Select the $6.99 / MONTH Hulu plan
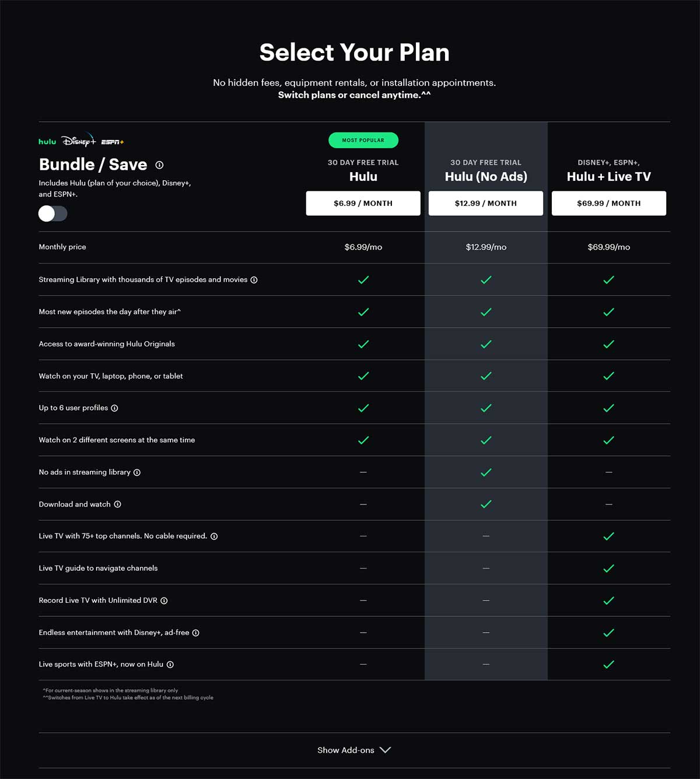This screenshot has width=700, height=779. point(363,203)
